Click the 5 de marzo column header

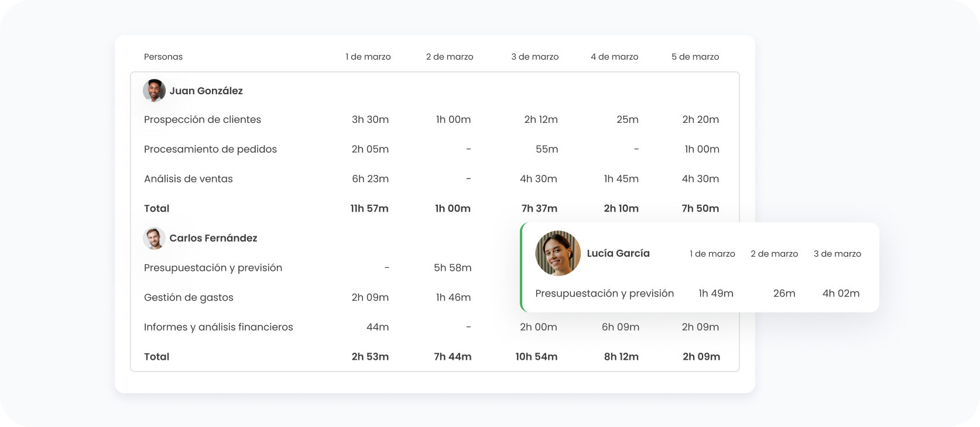click(x=695, y=57)
